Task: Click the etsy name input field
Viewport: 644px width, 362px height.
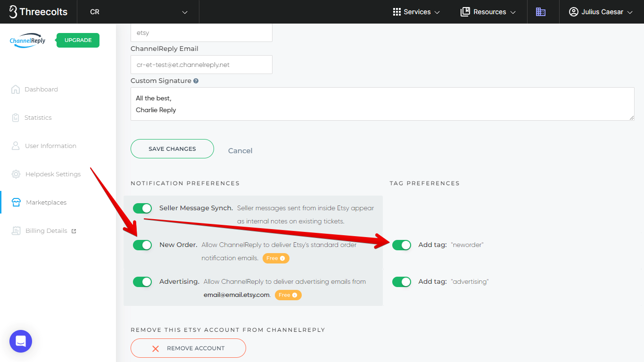Action: point(201,33)
